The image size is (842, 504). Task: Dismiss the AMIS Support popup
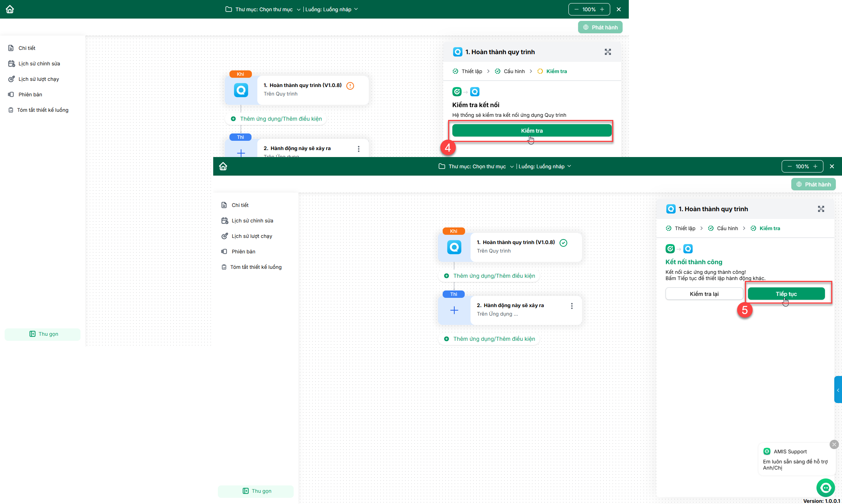pyautogui.click(x=834, y=444)
